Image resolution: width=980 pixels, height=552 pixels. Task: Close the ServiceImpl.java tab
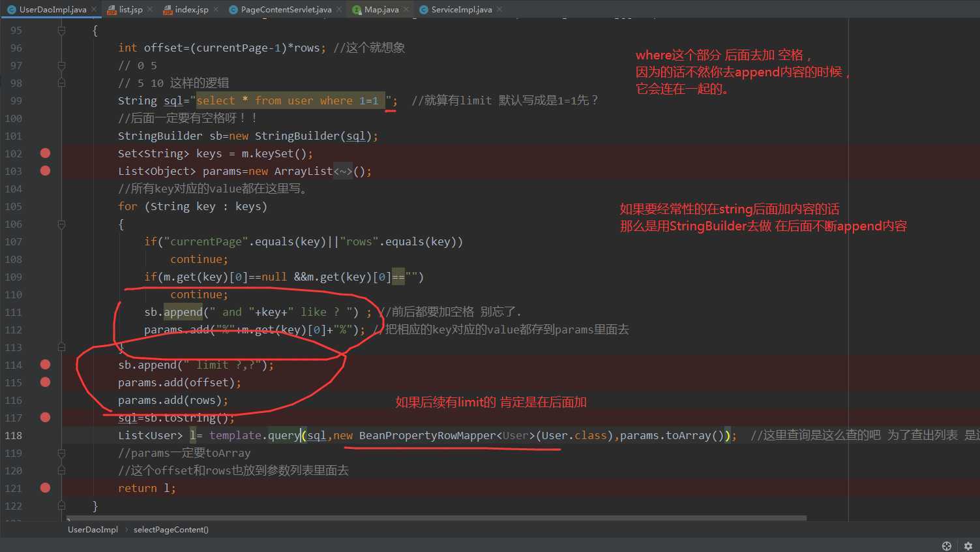tap(499, 9)
